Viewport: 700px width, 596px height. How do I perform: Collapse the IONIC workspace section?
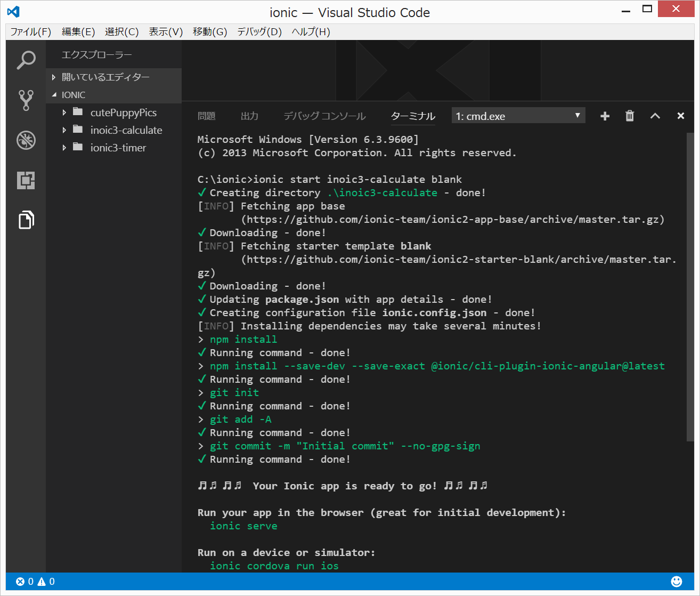[x=74, y=95]
